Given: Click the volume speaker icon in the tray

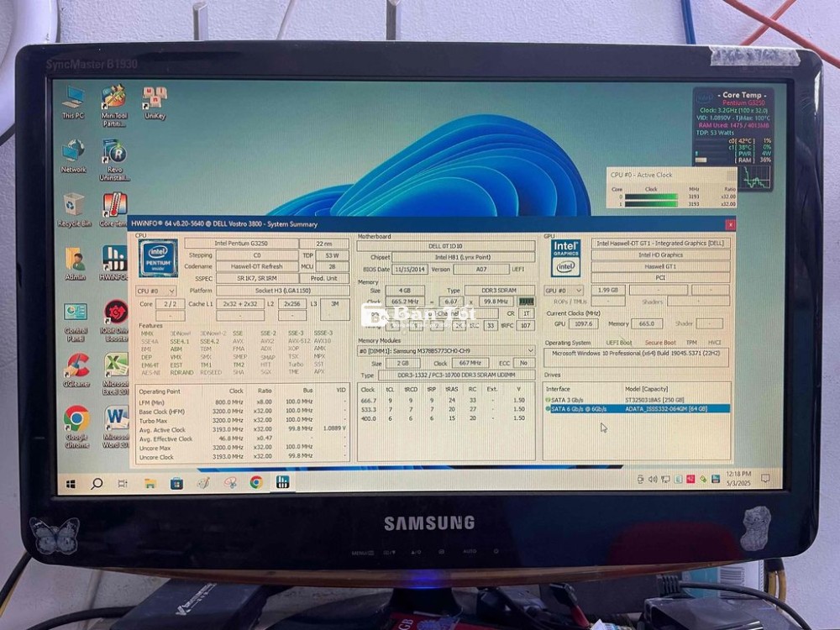Looking at the screenshot, I should click(x=653, y=480).
